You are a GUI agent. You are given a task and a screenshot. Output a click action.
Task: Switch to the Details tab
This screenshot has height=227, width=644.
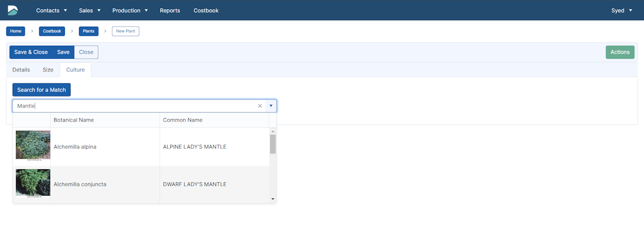point(21,70)
